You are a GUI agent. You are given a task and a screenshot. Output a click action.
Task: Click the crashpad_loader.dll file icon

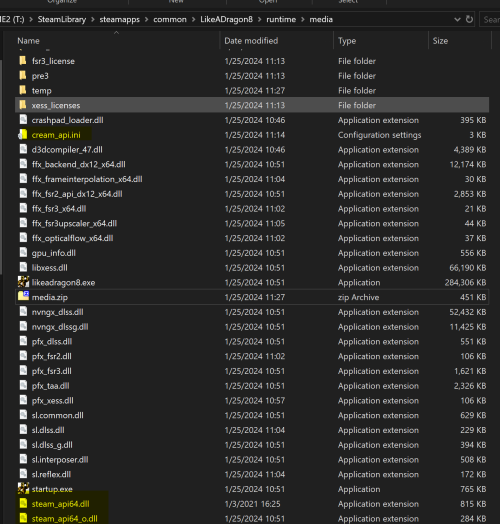23,120
